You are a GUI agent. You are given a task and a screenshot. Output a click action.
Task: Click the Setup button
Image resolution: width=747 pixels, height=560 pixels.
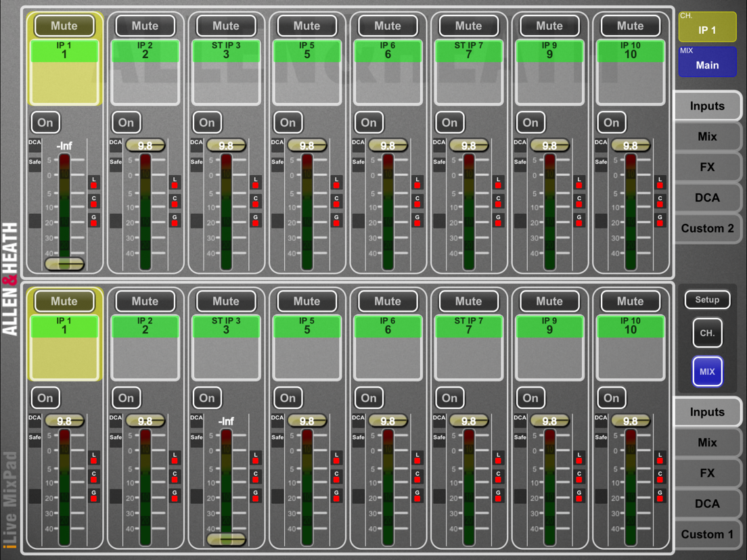[707, 300]
